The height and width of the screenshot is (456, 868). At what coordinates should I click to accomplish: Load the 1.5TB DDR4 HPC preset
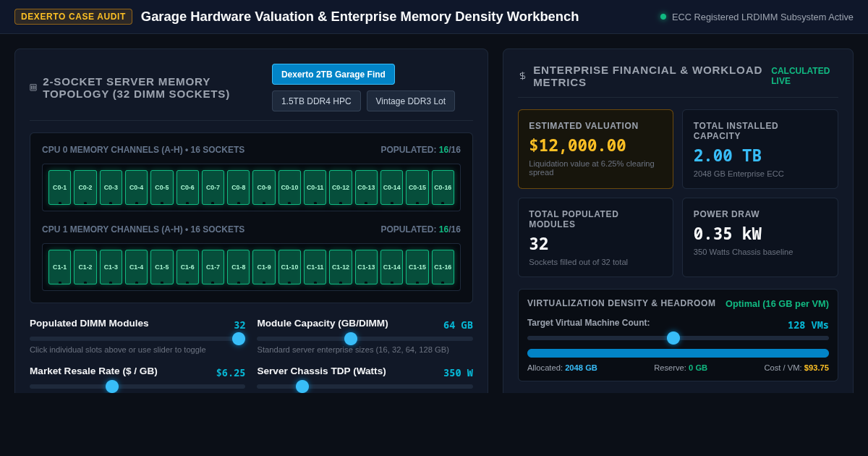pyautogui.click(x=316, y=101)
